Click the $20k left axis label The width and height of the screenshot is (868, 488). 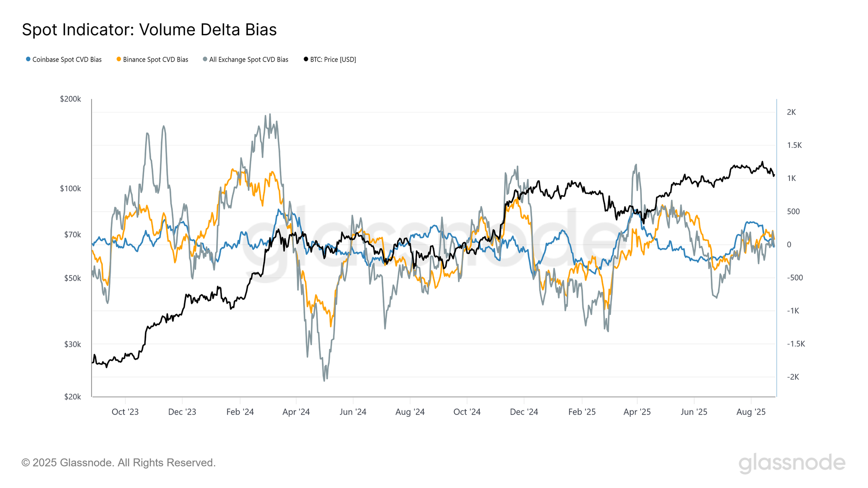coord(72,396)
